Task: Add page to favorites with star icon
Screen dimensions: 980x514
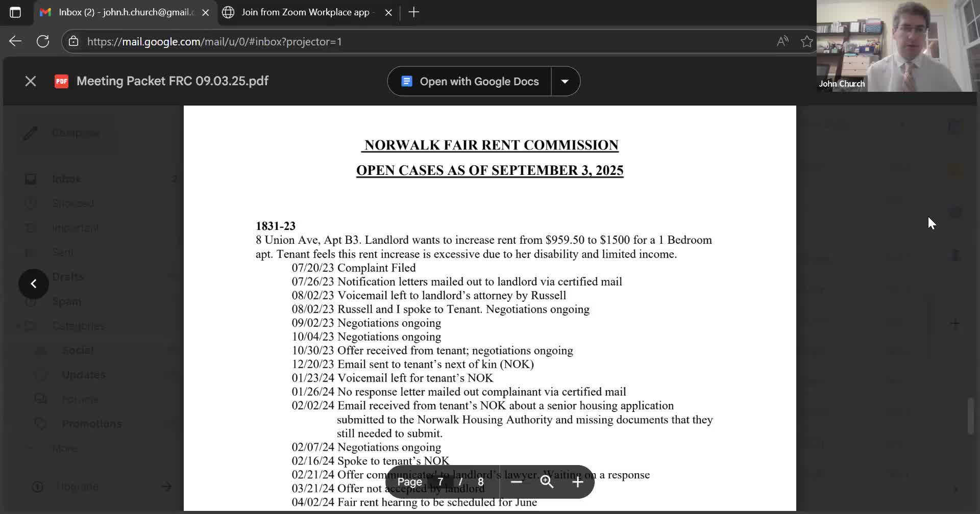Action: click(x=806, y=41)
